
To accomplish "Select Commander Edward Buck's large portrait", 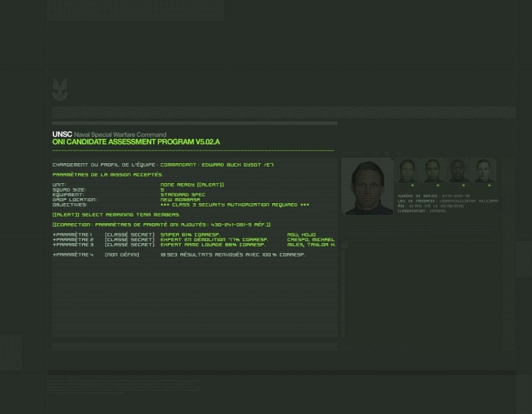I will pos(368,187).
